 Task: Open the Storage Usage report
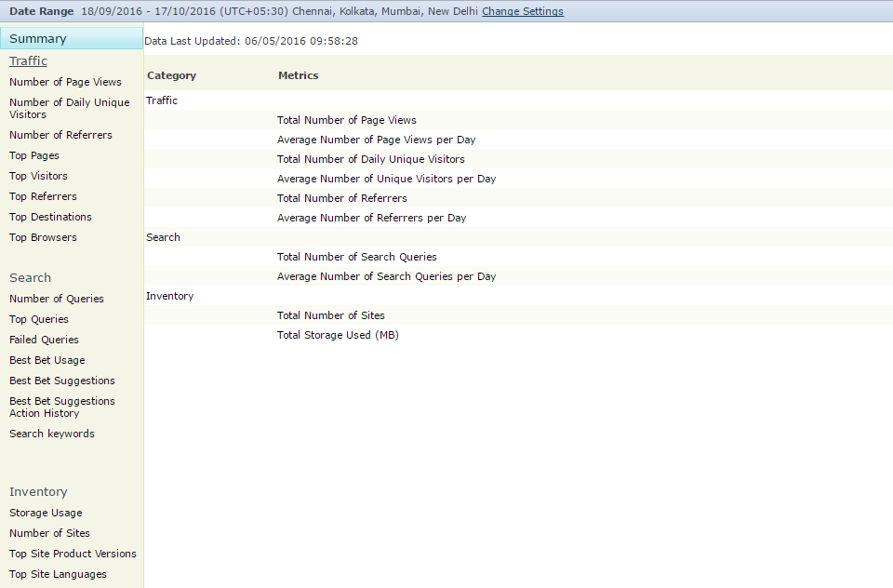(47, 513)
